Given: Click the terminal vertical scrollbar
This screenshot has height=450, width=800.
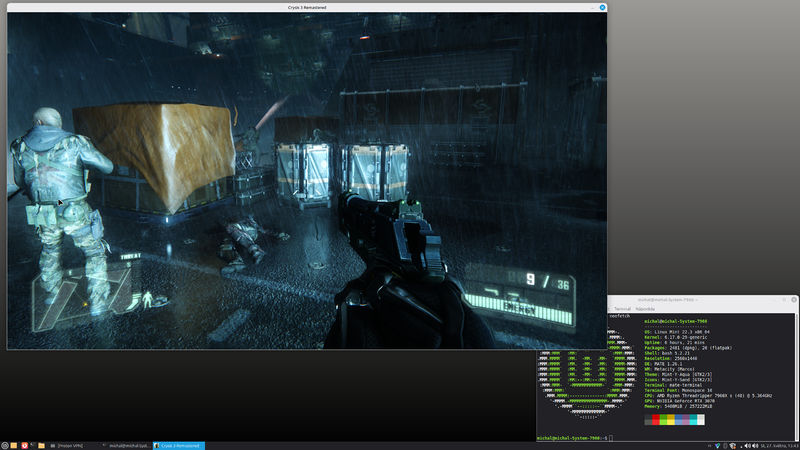Looking at the screenshot, I should click(796, 377).
